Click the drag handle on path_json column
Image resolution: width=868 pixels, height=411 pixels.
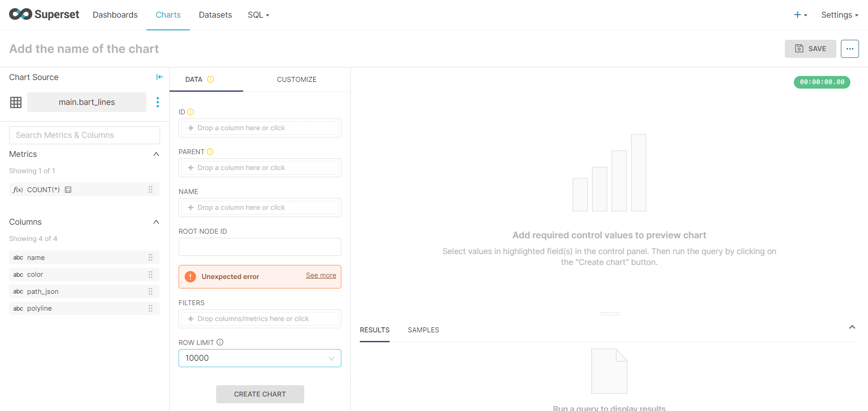click(151, 291)
